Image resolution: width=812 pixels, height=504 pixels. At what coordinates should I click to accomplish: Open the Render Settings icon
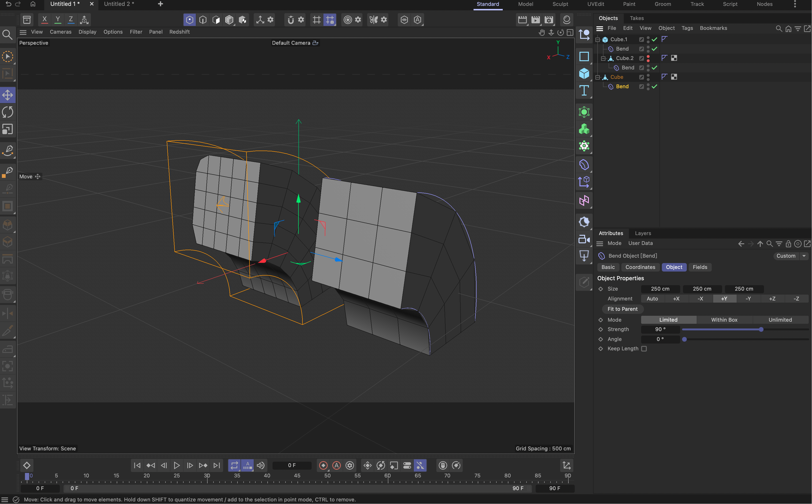click(x=548, y=20)
